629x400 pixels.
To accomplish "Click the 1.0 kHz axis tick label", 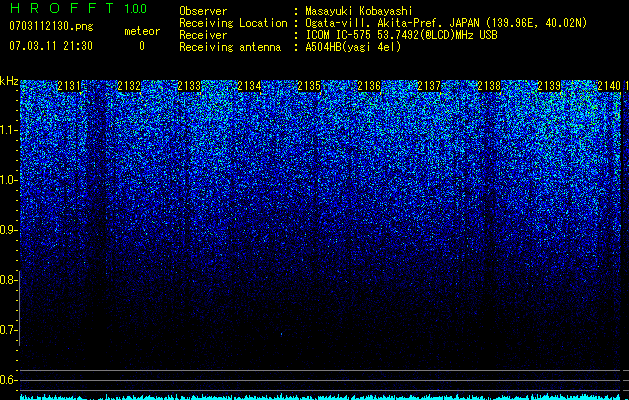I will click(x=8, y=180).
